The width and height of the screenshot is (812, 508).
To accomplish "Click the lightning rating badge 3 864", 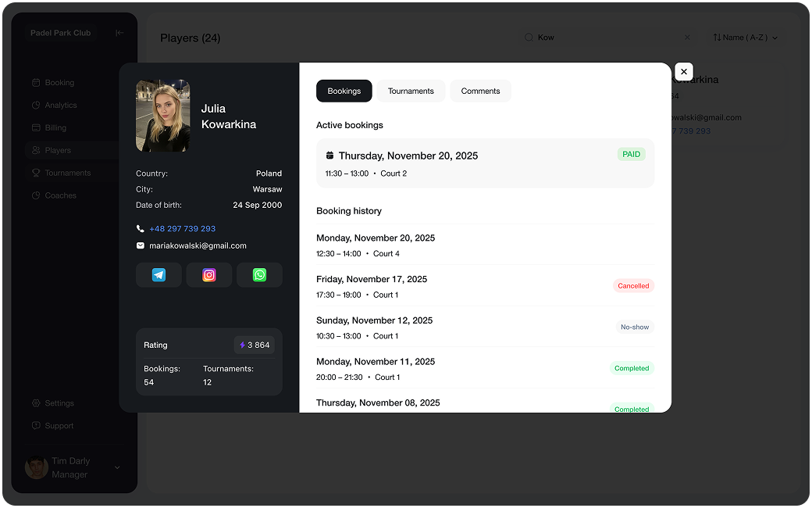I will 255,345.
